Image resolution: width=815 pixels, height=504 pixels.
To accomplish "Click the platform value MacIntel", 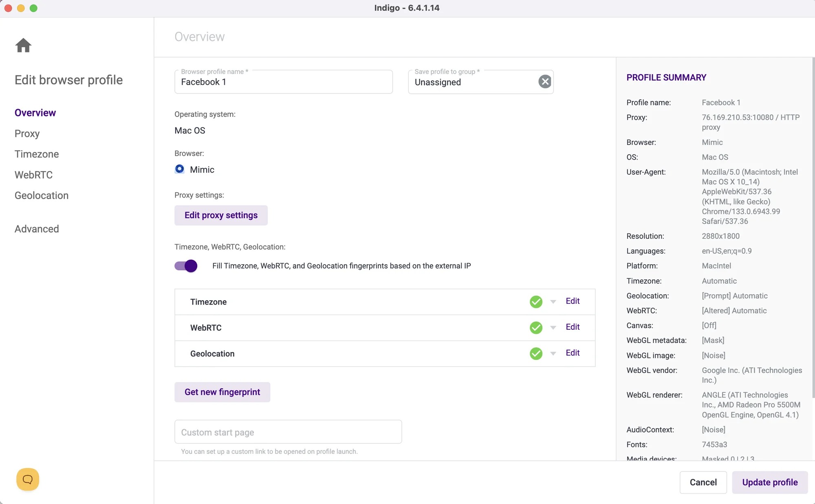I will pyautogui.click(x=716, y=266).
